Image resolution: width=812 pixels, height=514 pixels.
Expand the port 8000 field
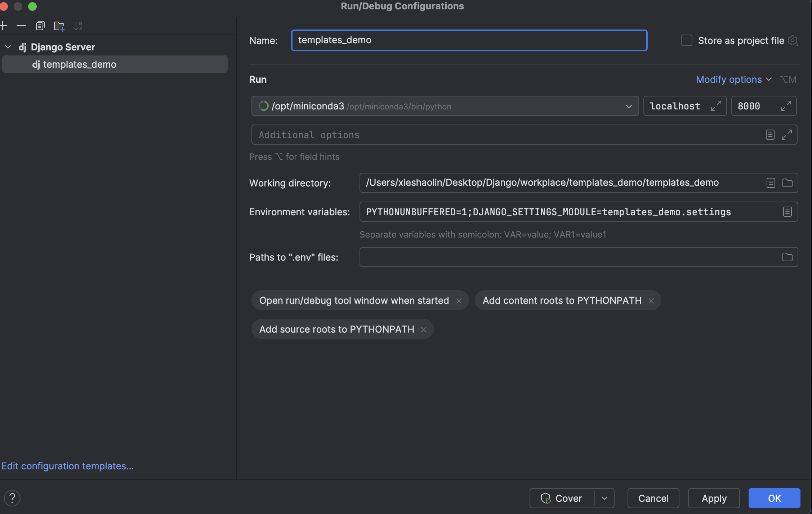tap(786, 106)
